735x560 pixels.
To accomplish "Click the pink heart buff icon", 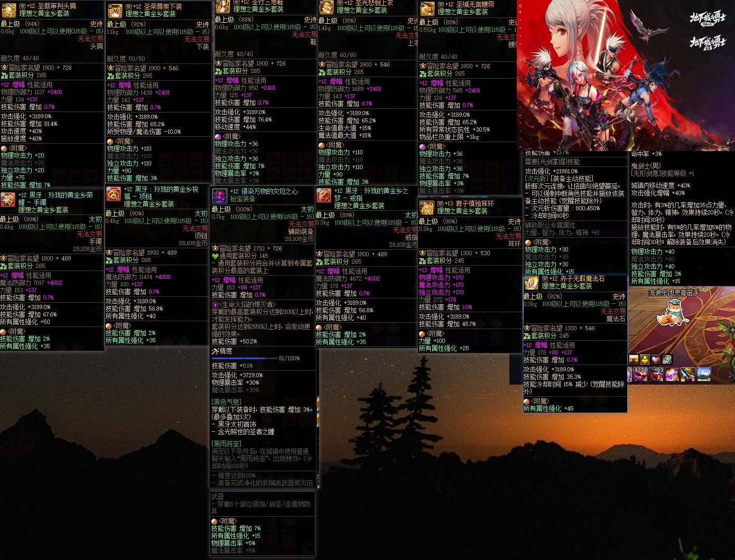I will tap(656, 360).
